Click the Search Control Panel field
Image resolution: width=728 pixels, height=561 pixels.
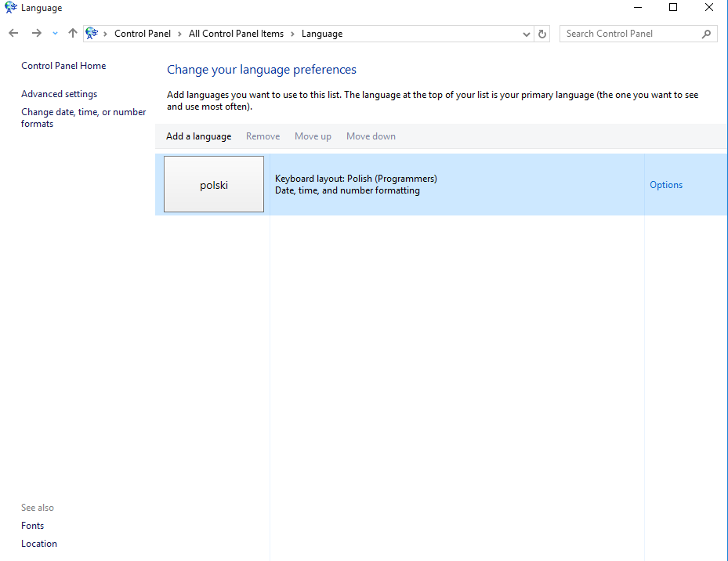(x=639, y=34)
